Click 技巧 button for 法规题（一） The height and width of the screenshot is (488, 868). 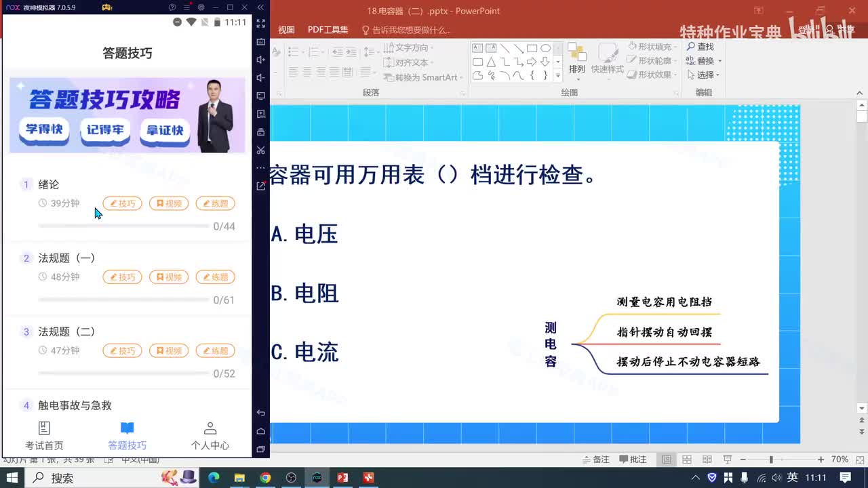122,277
